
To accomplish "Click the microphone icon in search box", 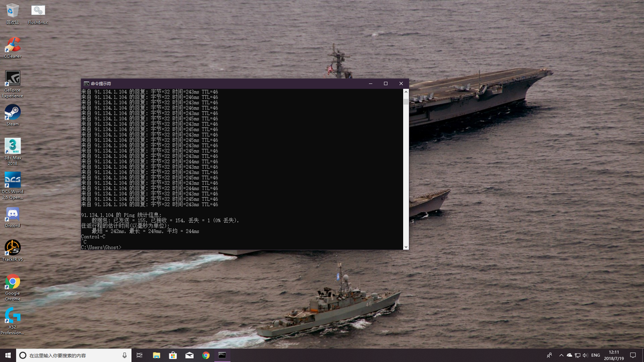I will pyautogui.click(x=124, y=355).
